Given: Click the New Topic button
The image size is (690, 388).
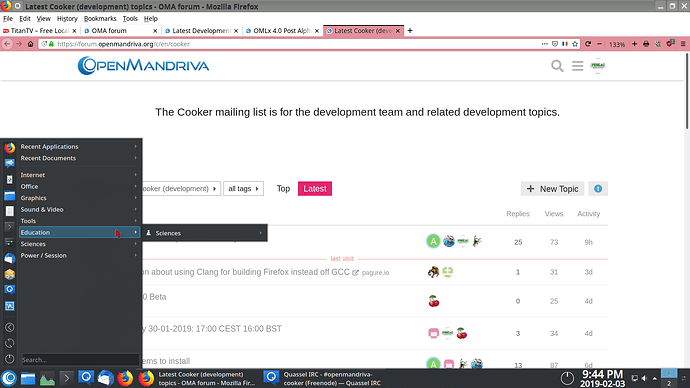Looking at the screenshot, I should [x=552, y=189].
